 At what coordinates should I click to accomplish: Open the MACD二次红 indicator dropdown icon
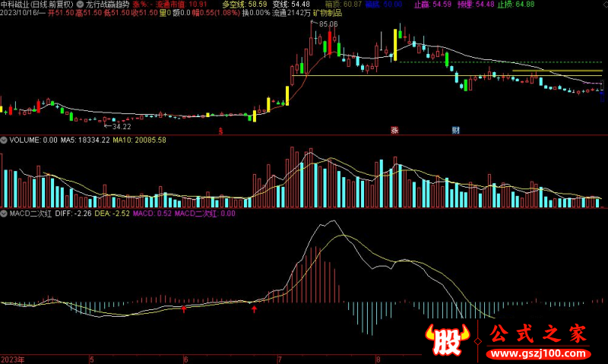(x=4, y=214)
